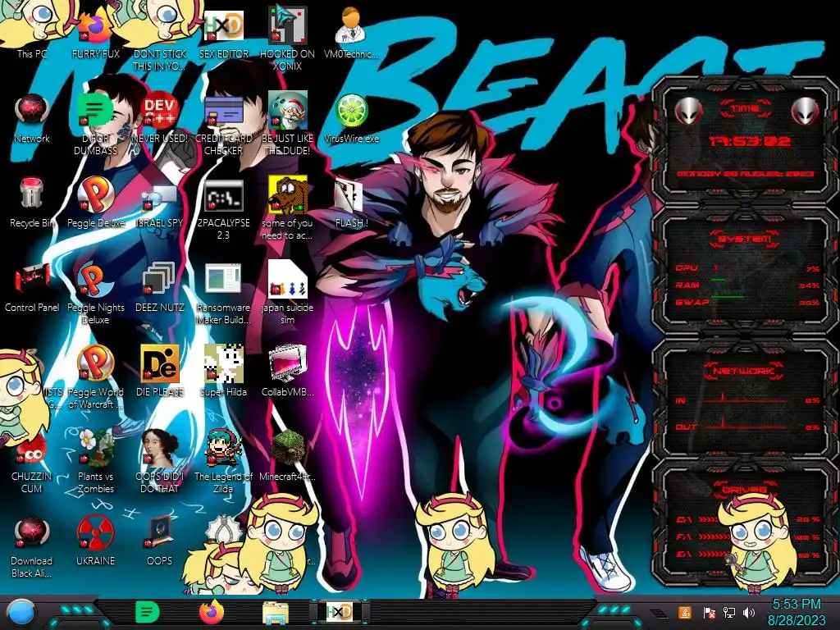The height and width of the screenshot is (630, 840).
Task: Click the right alien head in widget
Action: pos(806,112)
